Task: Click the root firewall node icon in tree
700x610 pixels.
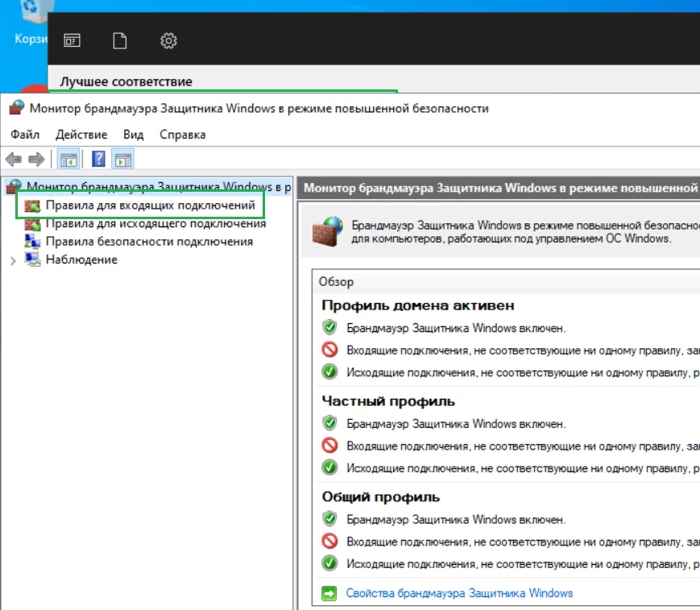Action: click(14, 187)
